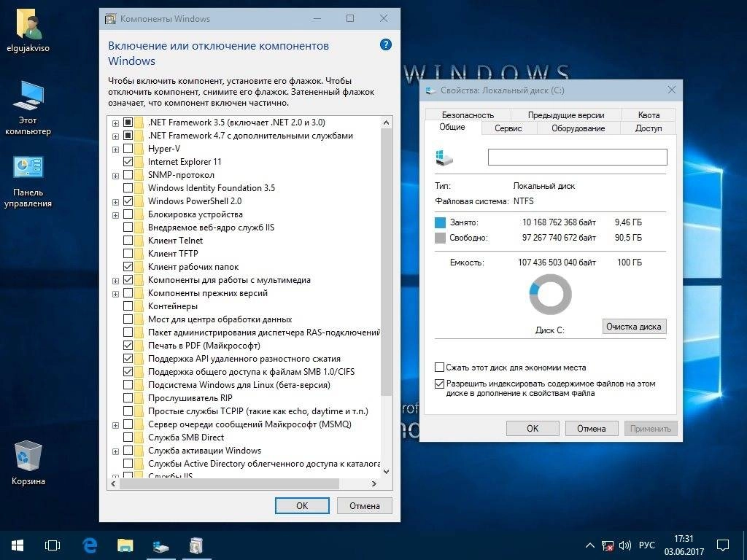This screenshot has height=560, width=747.
Task: Enable Подсистема Windows для Linux checkbox
Action: coord(128,385)
